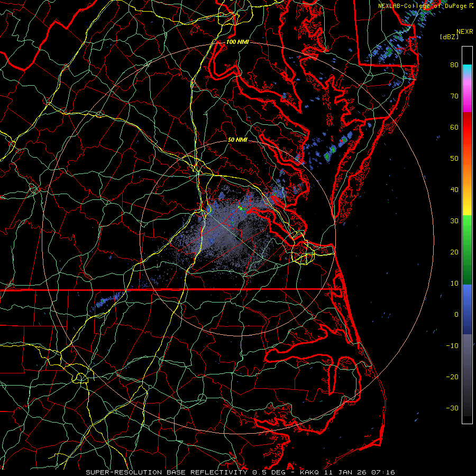Click the "50 NMI" range ring label
Viewport: 476px width, 476px height.
[237, 140]
